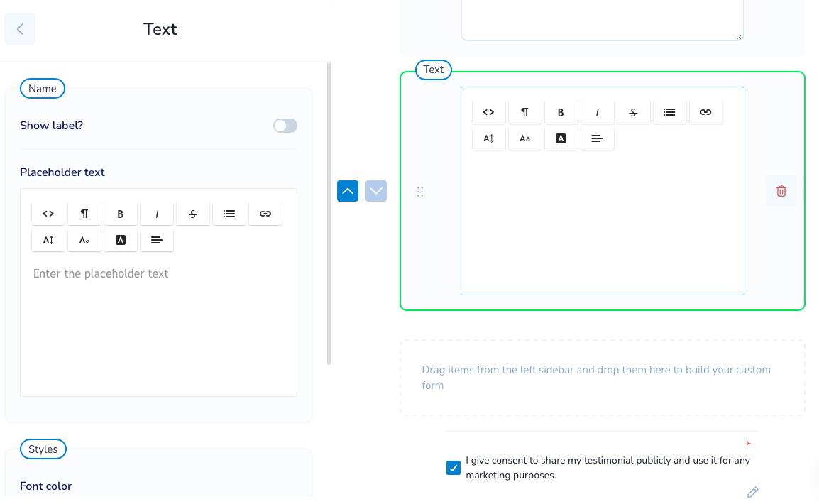The image size is (819, 504).
Task: Open line height in form Text block toolbar
Action: click(x=488, y=138)
